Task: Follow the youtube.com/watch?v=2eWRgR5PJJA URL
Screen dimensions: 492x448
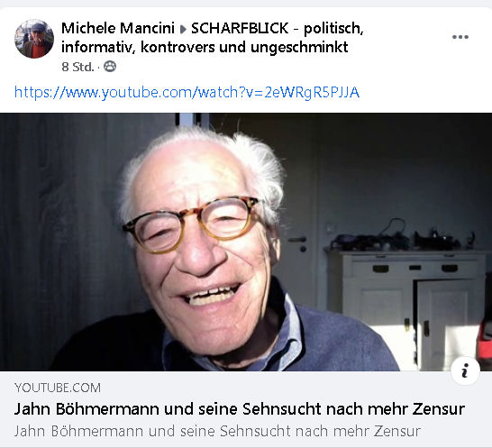Action: tap(187, 92)
